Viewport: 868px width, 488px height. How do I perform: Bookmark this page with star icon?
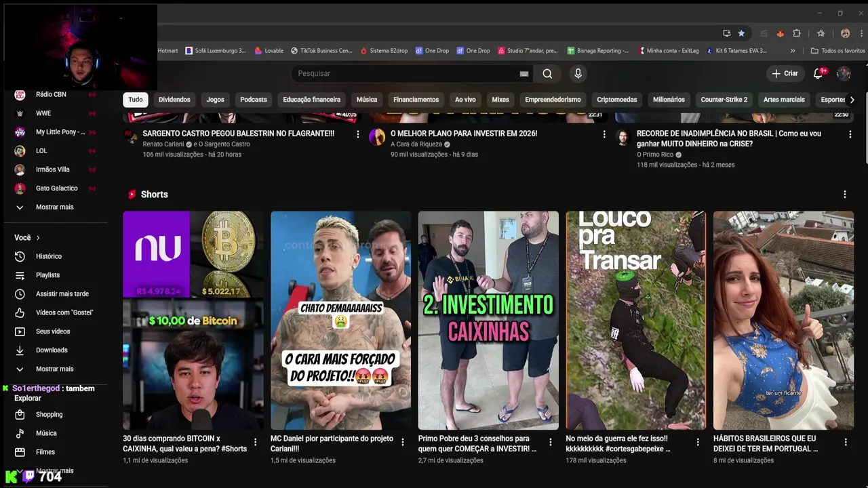(741, 33)
